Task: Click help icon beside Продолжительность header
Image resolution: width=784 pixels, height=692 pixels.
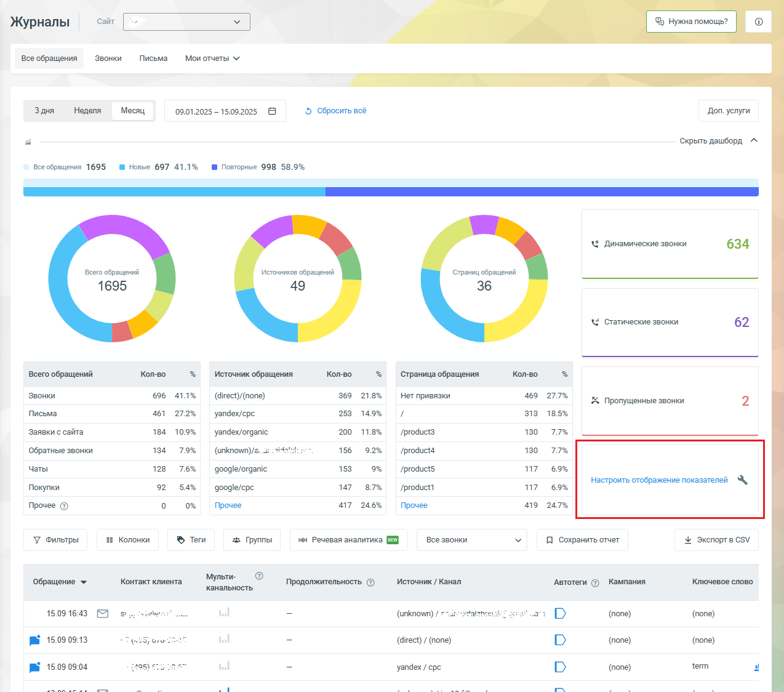Action: click(370, 582)
